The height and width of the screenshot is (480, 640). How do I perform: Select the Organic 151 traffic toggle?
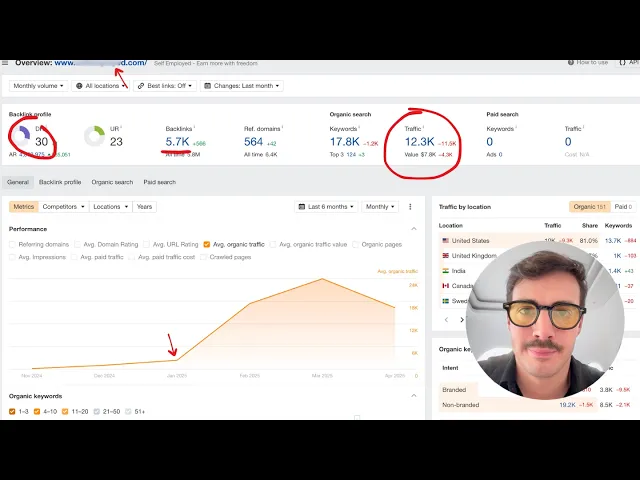(x=589, y=207)
